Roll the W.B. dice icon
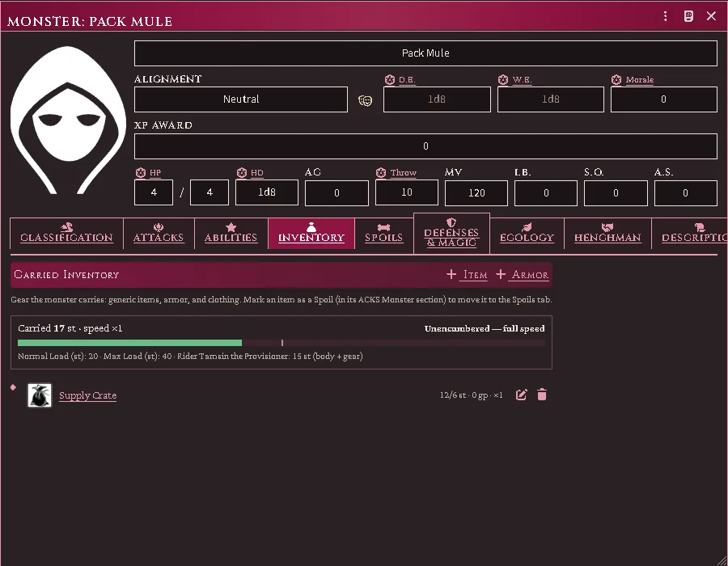 (503, 80)
